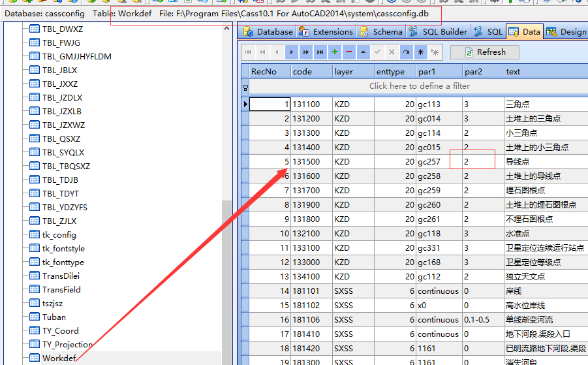
Task: Open the Extensions tab
Action: (x=326, y=32)
